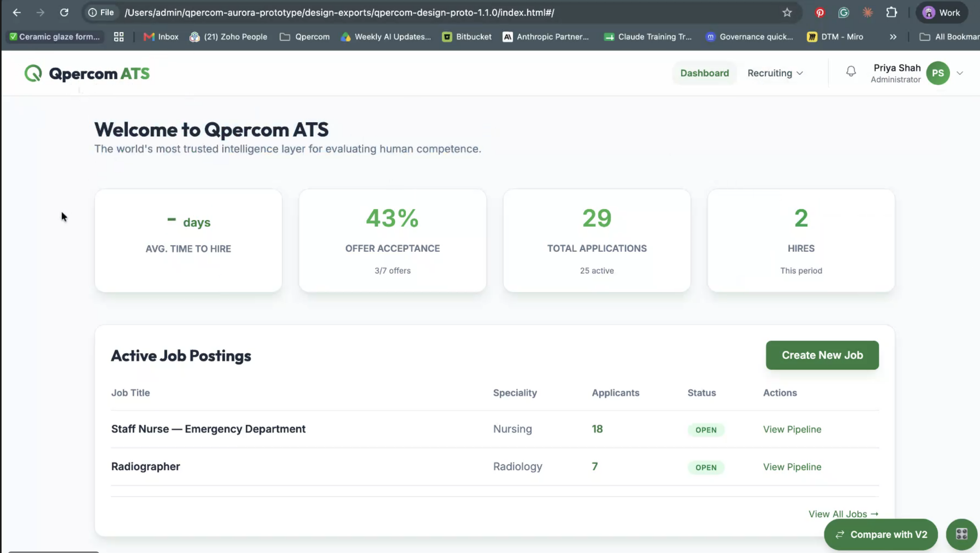Open the Hires card
This screenshot has width=980, height=553.
pyautogui.click(x=801, y=240)
